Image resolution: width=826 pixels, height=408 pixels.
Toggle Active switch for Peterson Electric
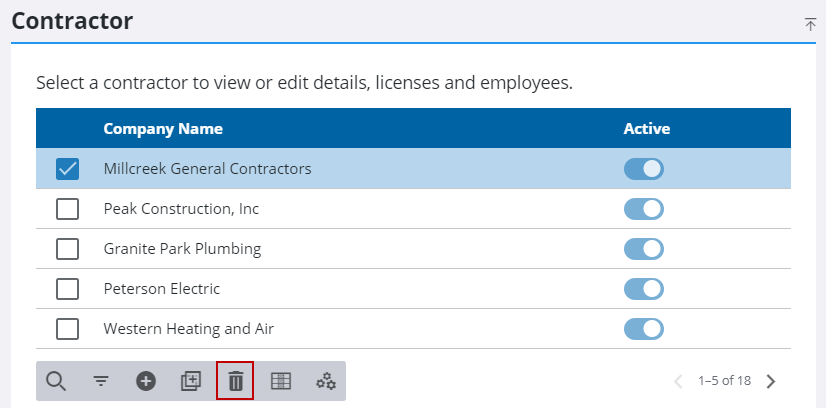pos(644,289)
